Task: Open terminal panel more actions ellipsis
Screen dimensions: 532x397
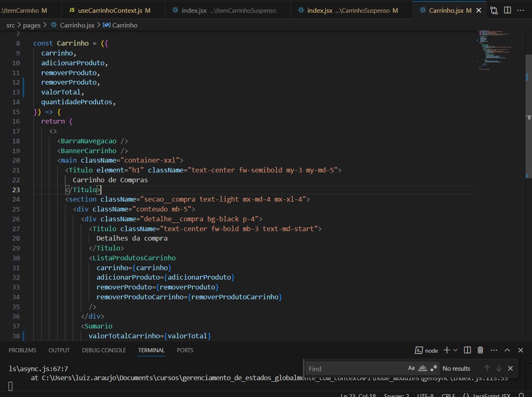Action: (494, 350)
